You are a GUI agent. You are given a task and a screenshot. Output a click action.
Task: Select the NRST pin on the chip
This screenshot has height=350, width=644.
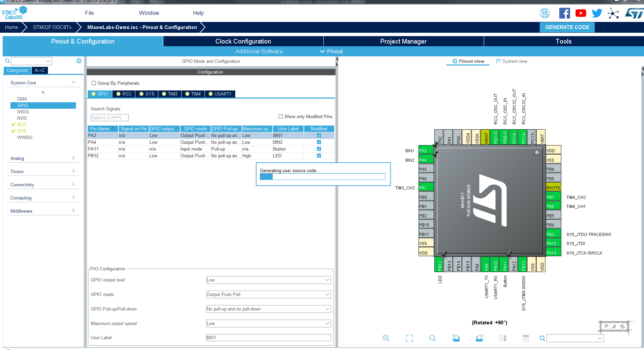[x=485, y=137]
